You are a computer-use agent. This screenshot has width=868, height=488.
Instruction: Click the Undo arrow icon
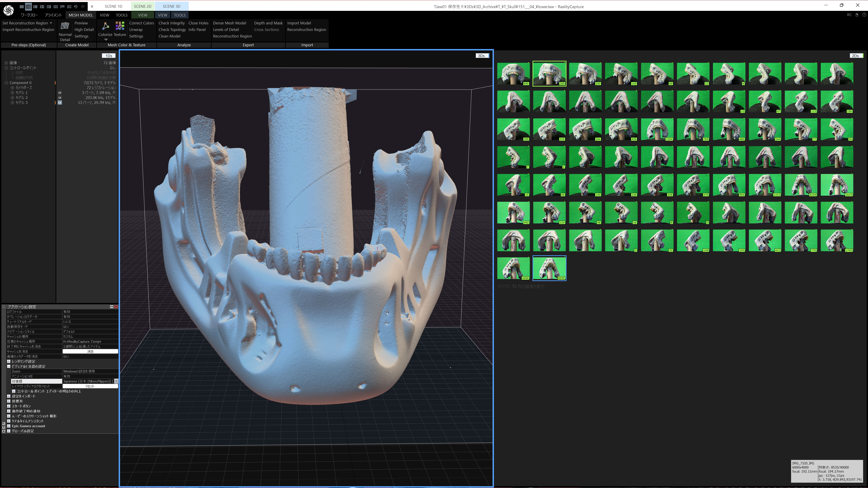tap(75, 6)
